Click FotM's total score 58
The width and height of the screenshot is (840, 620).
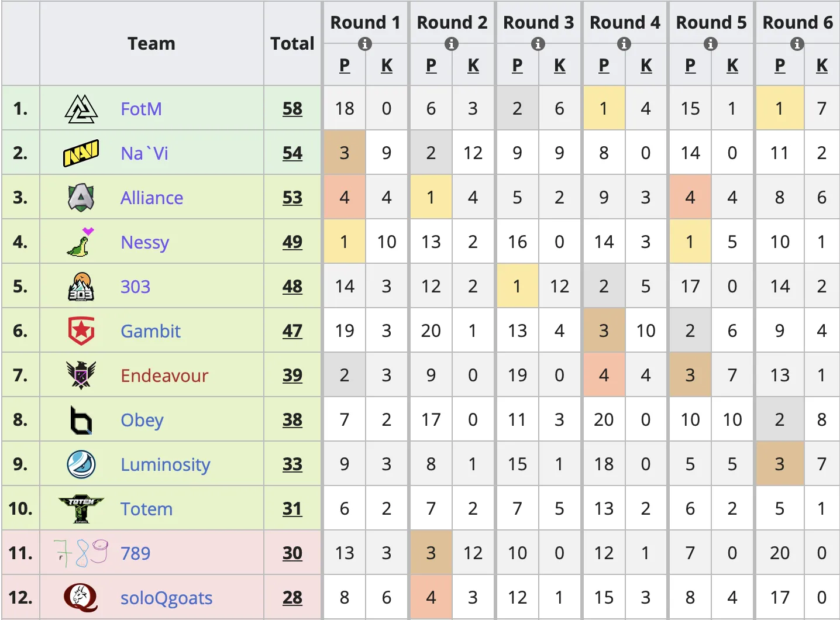click(x=292, y=109)
